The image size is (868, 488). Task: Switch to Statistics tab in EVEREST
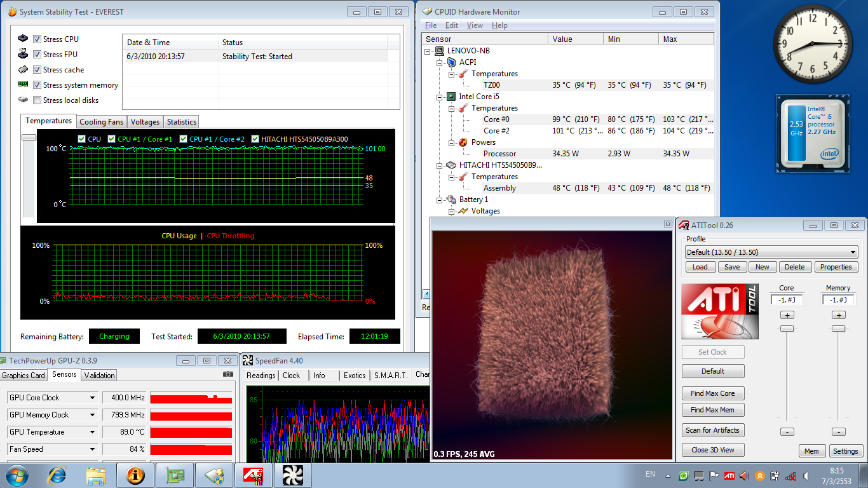click(182, 122)
